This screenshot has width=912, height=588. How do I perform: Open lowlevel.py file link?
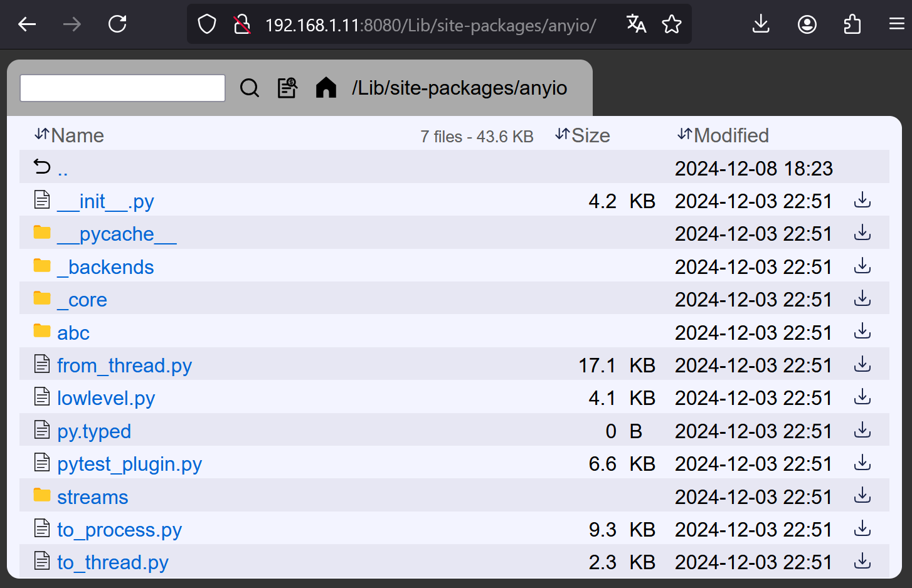click(106, 398)
